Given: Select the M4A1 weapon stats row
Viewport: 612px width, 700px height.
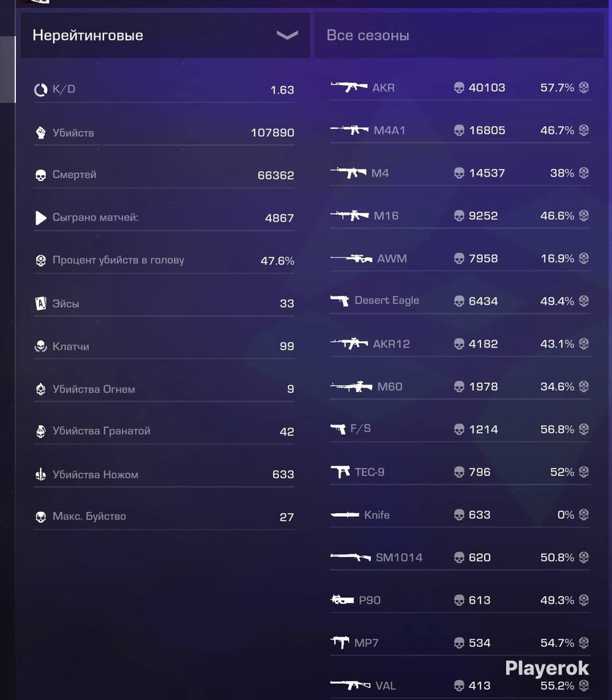Looking at the screenshot, I should click(460, 130).
